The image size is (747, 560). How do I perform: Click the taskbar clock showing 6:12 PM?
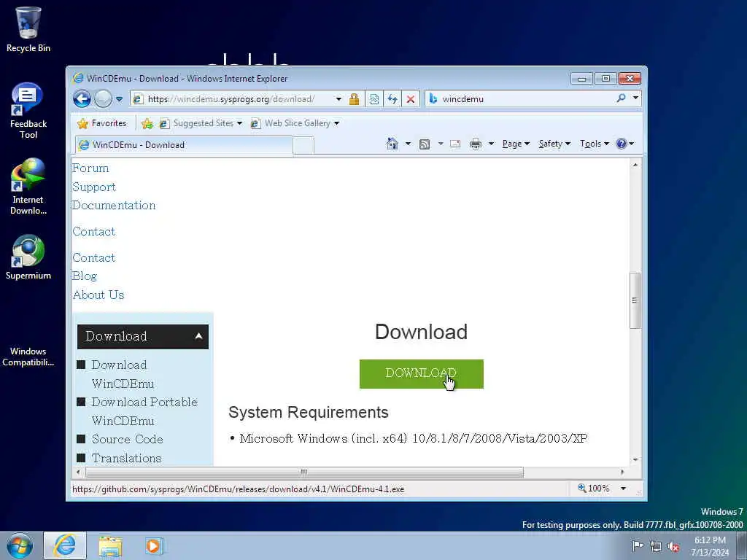click(x=710, y=546)
